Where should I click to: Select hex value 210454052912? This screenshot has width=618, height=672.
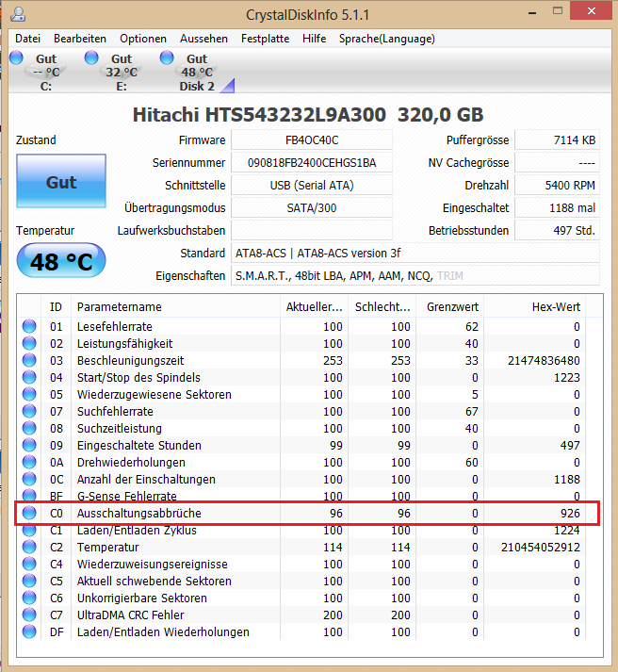(x=541, y=548)
